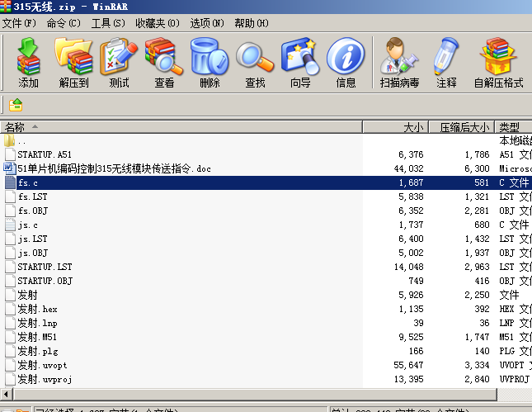Screen dimensions: 532x412
Task: Select the 发射.M51 file name
Action: [37, 337]
